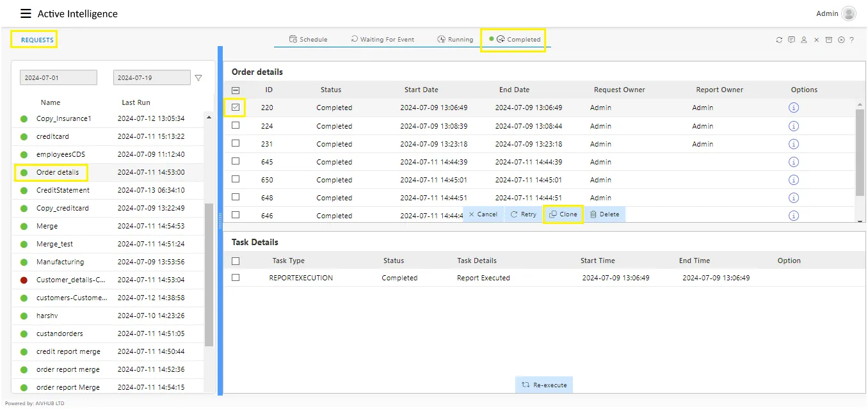Toggle select-all checkbox in Task Details header
The image size is (868, 409).
236,261
